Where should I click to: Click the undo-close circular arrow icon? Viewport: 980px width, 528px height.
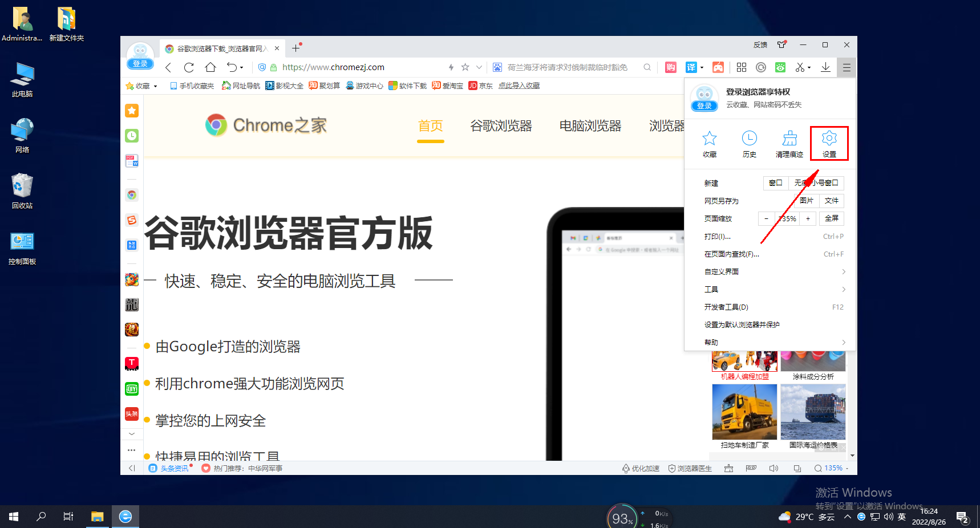pyautogui.click(x=761, y=67)
